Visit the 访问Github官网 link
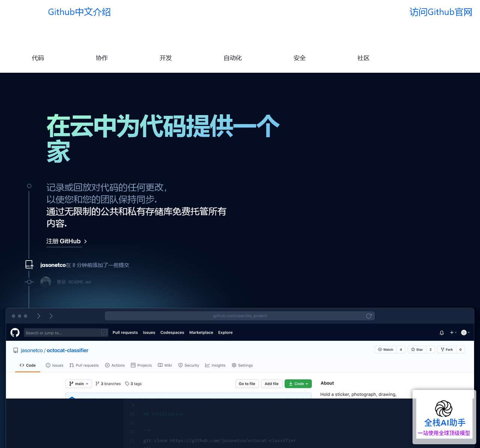Viewport: 480px width, 448px height. (441, 12)
